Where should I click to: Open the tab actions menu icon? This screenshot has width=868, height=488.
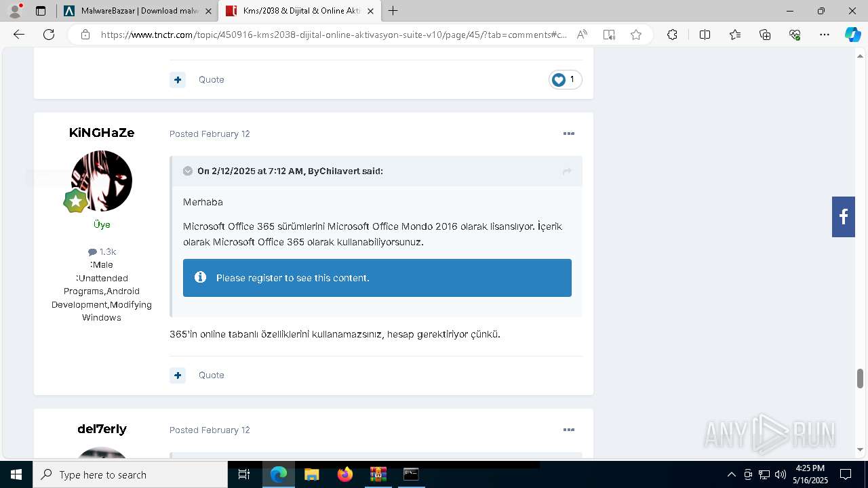[41, 11]
